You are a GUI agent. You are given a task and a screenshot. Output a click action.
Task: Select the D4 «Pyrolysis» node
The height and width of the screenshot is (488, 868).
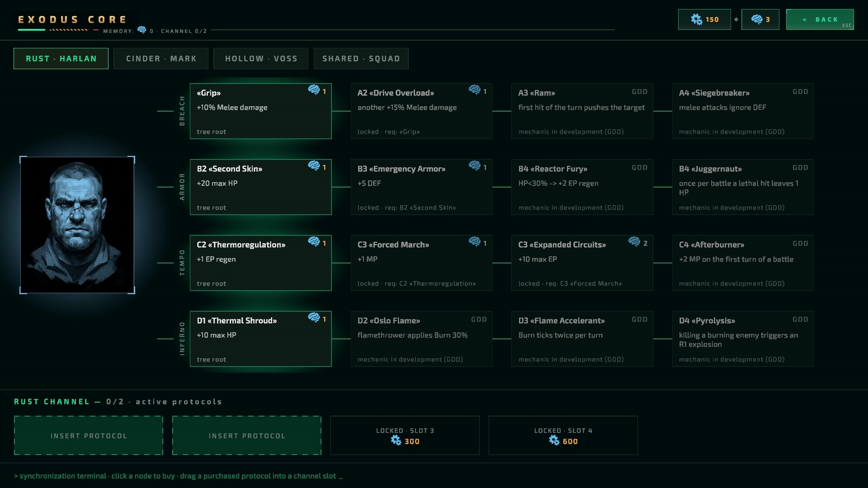[743, 339]
